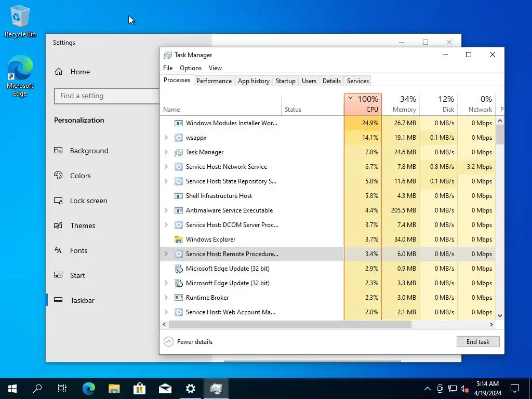Viewport: 532px width, 399px height.
Task: Click the End task button
Action: 478,342
